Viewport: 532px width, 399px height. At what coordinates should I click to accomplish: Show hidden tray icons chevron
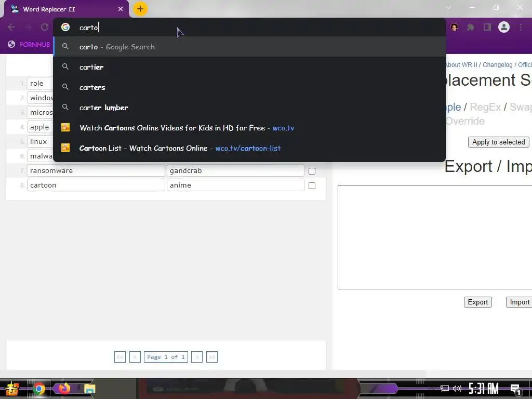click(432, 389)
